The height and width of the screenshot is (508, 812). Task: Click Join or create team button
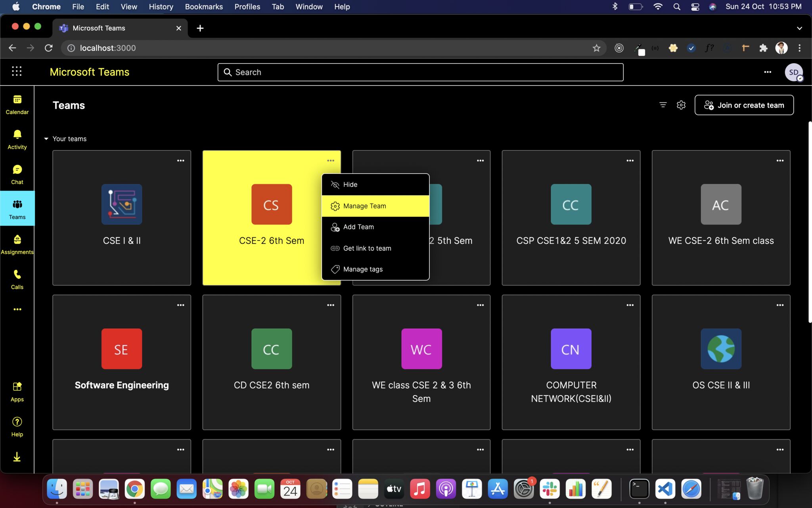pos(744,105)
